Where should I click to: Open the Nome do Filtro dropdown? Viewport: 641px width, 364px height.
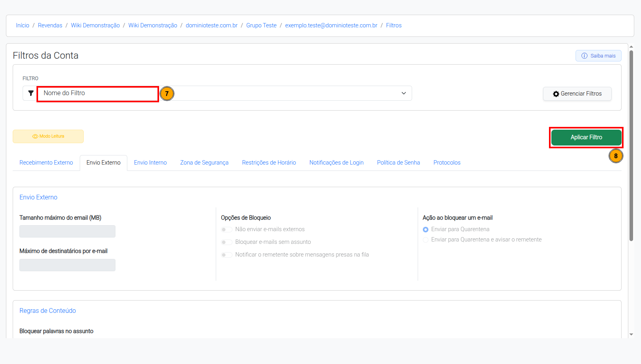click(225, 93)
